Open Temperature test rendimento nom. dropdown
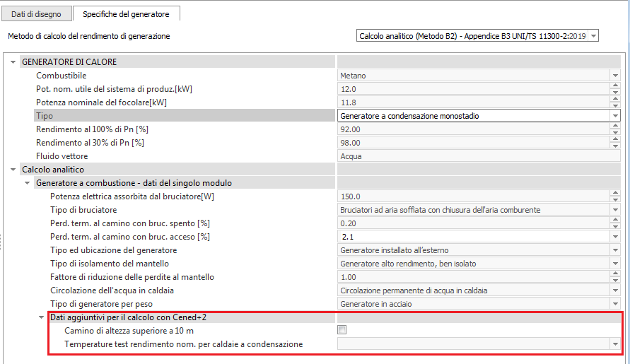The height and width of the screenshot is (364, 630). click(614, 344)
